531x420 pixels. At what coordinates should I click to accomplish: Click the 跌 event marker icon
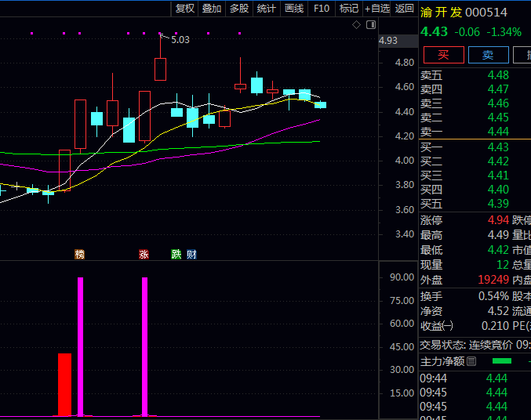tap(176, 255)
